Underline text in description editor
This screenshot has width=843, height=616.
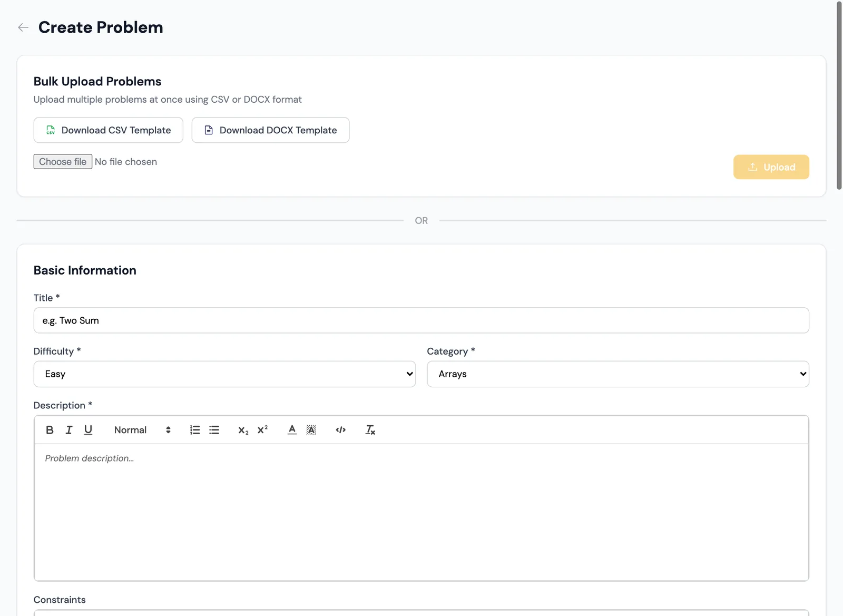(x=88, y=430)
